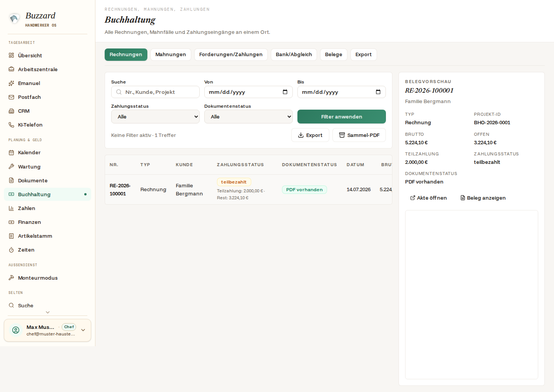
Task: Click the Beleg anzeigen link text
Action: point(486,198)
